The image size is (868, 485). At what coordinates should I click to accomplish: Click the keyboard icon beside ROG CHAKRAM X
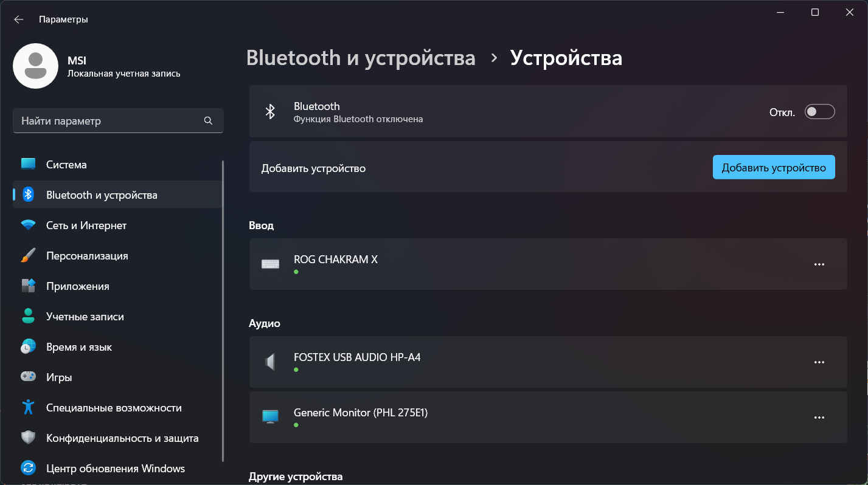pyautogui.click(x=270, y=264)
